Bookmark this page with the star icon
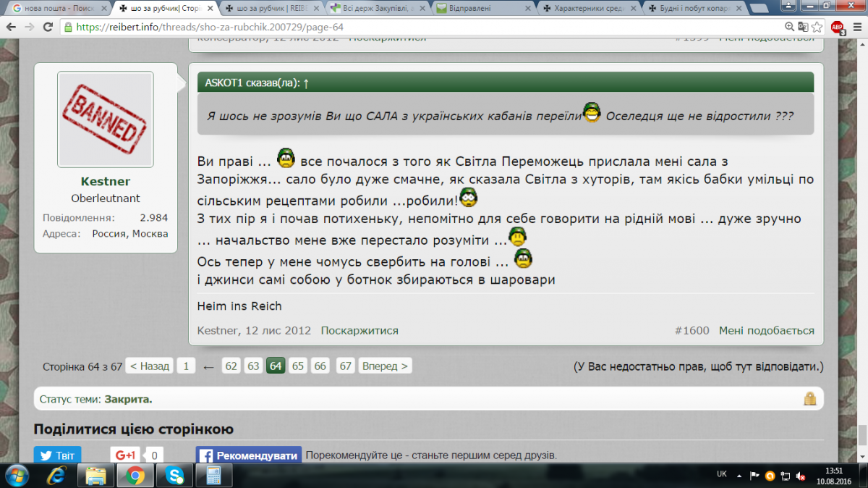 pyautogui.click(x=817, y=27)
